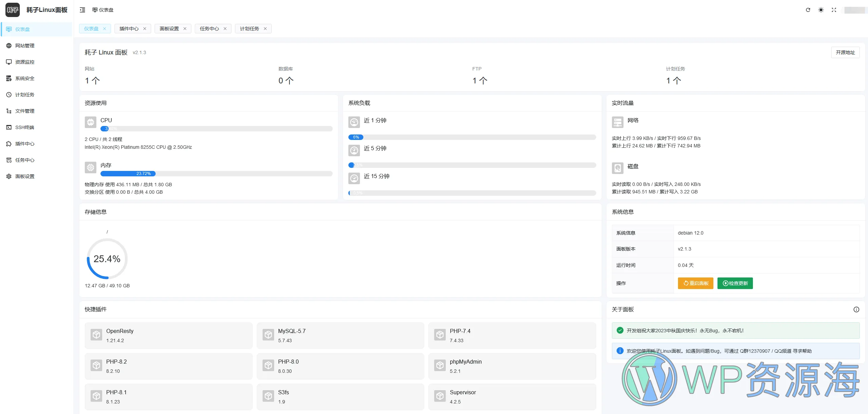Viewport: 868px width, 414px height.
Task: Click the 25.4% storage ring chart
Action: 107,259
